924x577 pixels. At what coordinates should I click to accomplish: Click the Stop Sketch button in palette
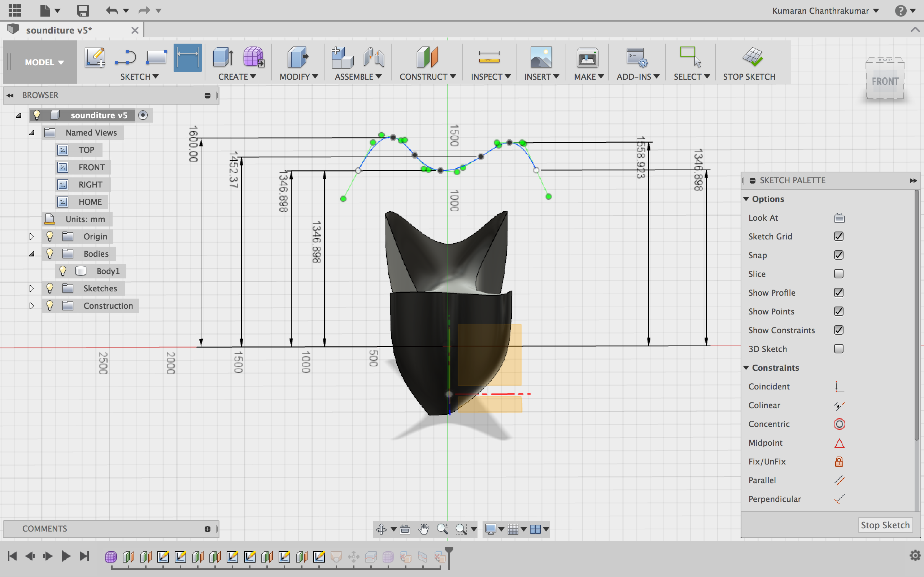coord(885,525)
